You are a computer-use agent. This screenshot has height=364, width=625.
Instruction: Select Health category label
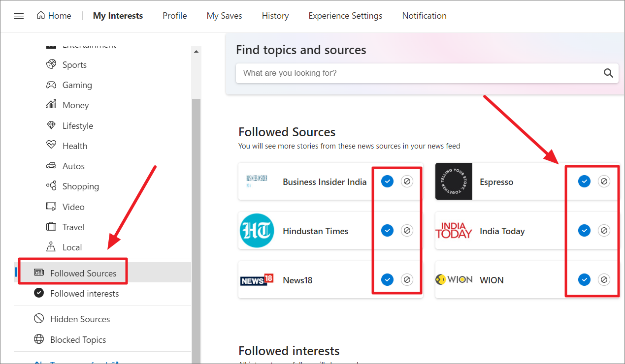coord(75,146)
